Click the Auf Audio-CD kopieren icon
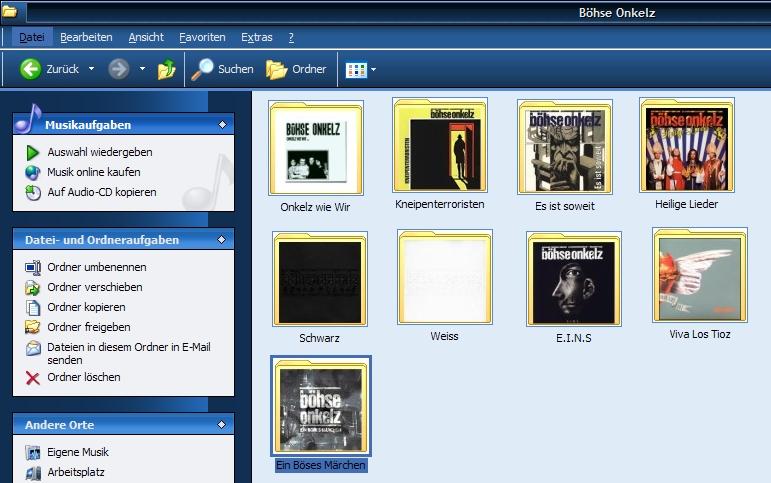 [33, 192]
